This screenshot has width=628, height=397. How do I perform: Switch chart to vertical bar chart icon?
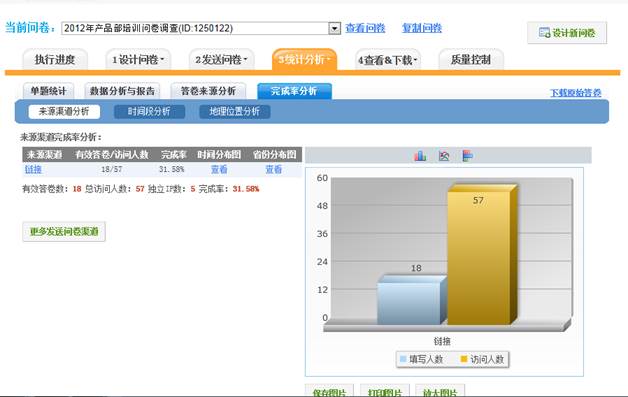click(420, 156)
